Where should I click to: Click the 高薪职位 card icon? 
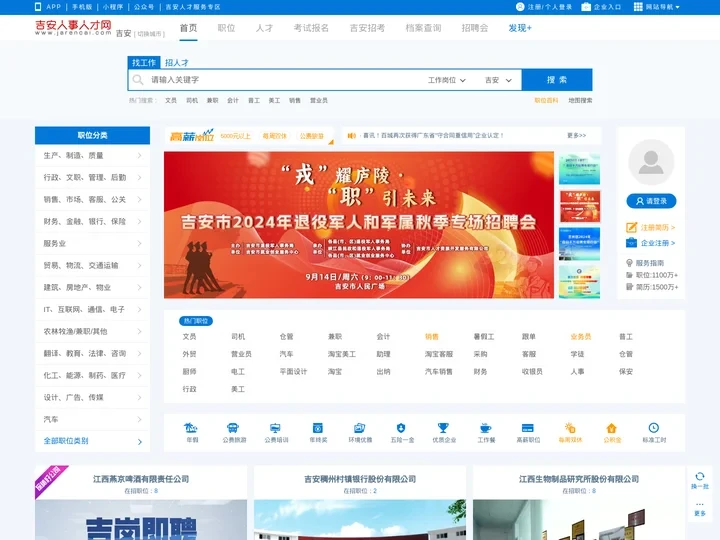point(528,428)
